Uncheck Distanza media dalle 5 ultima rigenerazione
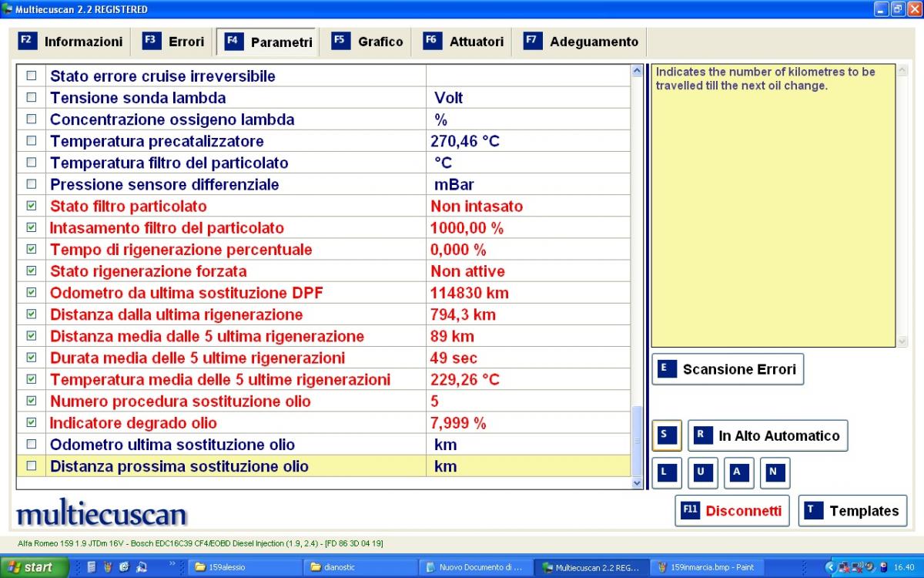Image resolution: width=924 pixels, height=578 pixels. [32, 336]
